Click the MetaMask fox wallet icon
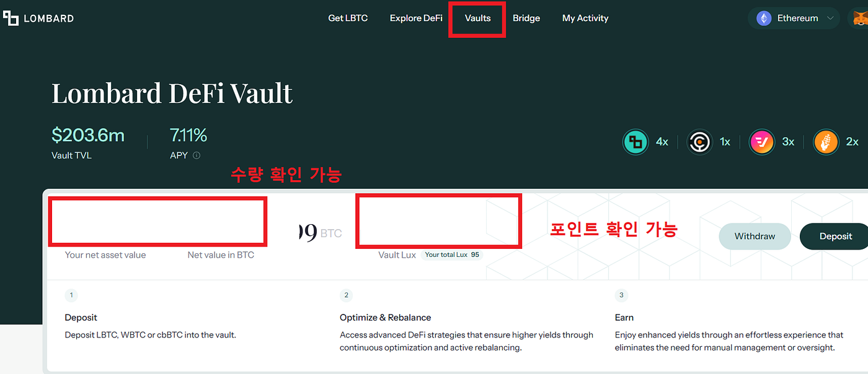 [x=861, y=19]
